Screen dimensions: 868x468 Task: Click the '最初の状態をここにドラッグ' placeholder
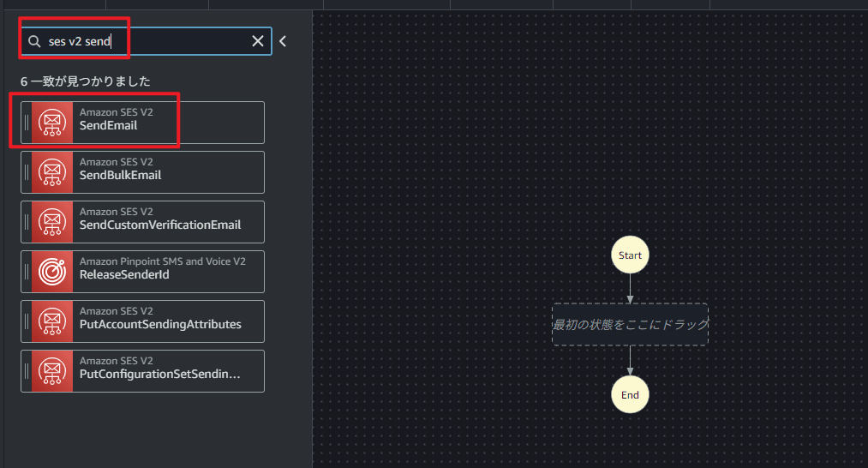pos(630,325)
